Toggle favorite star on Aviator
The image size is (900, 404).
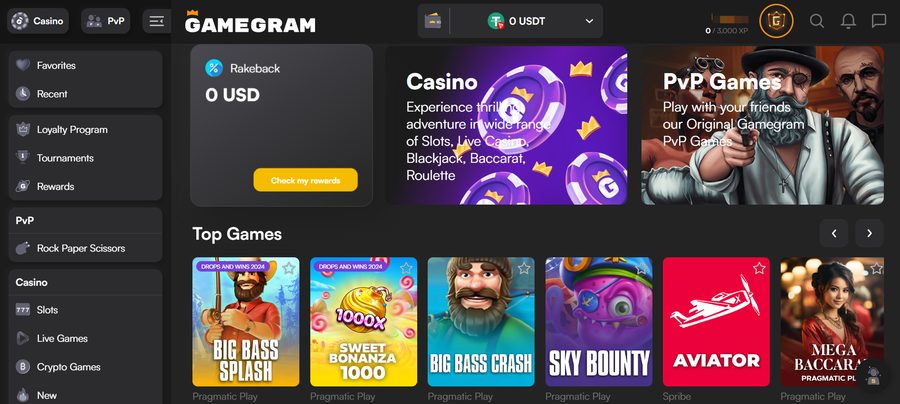759,268
